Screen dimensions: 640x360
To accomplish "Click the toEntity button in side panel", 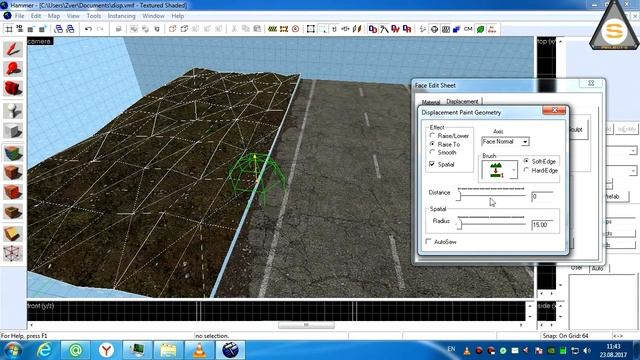I will click(x=626, y=129).
